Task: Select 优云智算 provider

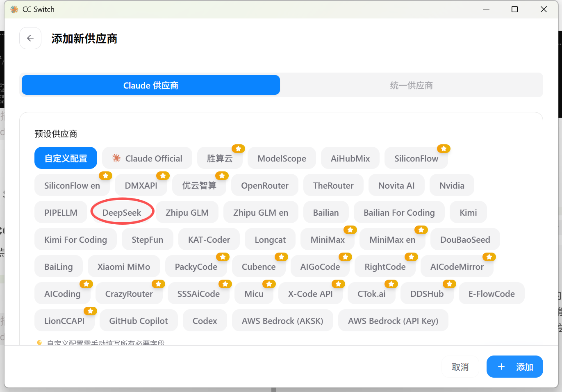Action: click(199, 185)
